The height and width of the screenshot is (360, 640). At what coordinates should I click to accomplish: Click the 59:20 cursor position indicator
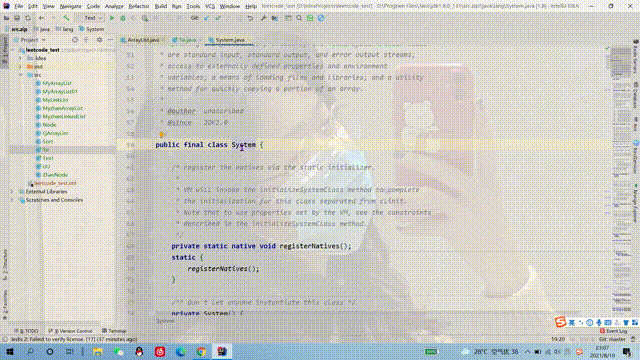558,339
